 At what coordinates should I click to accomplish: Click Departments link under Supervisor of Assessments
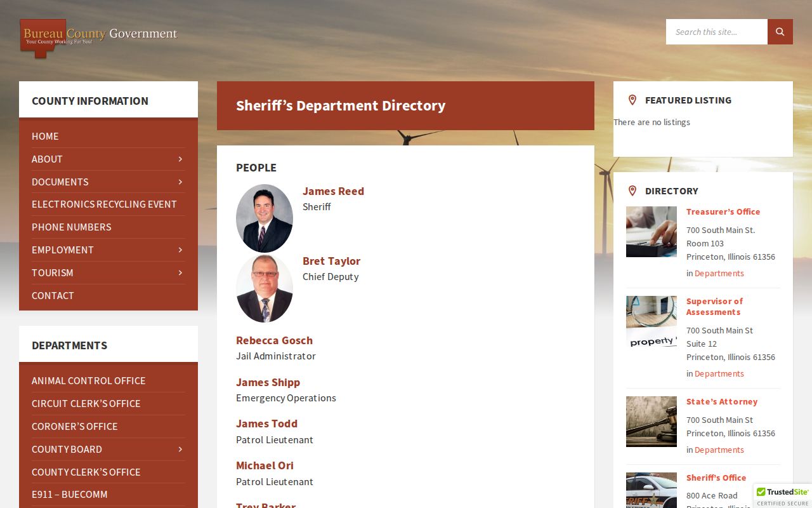(x=719, y=374)
